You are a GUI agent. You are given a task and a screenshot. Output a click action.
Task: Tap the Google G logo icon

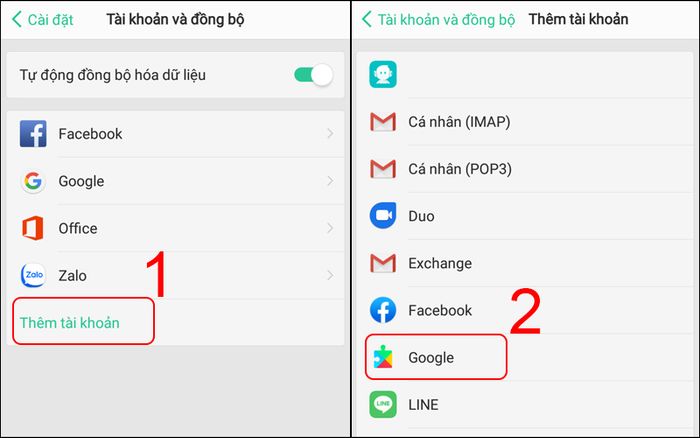coord(33,181)
